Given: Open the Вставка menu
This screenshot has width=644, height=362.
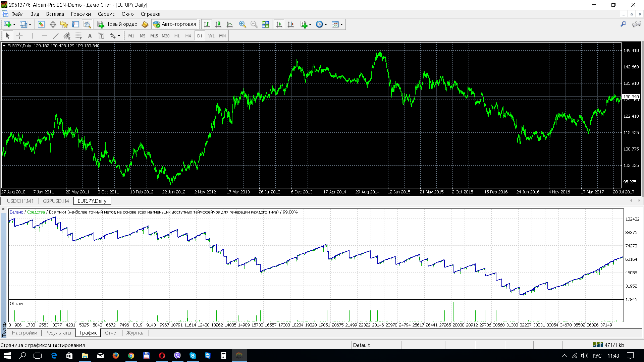Looking at the screenshot, I should point(55,14).
